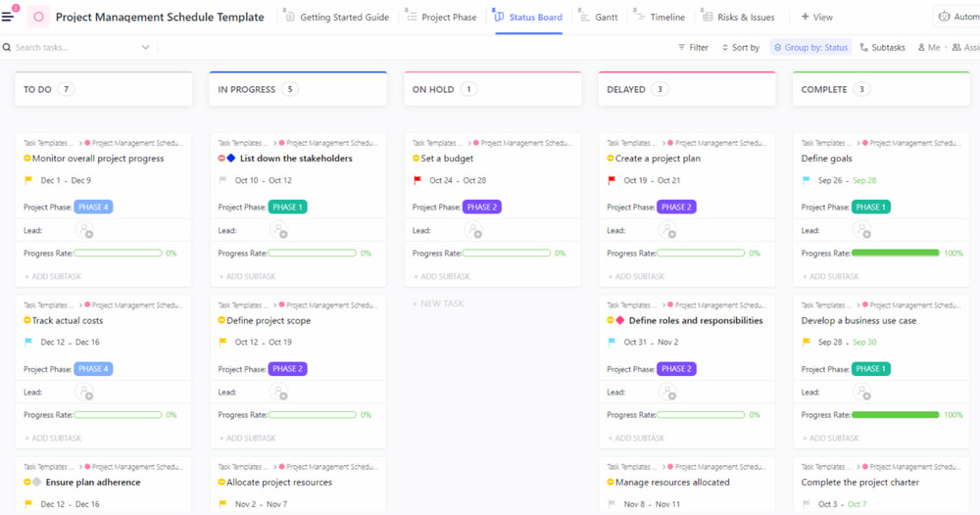Click the yellow flag on Monitor overall project progress
This screenshot has width=980, height=515.
pos(28,180)
